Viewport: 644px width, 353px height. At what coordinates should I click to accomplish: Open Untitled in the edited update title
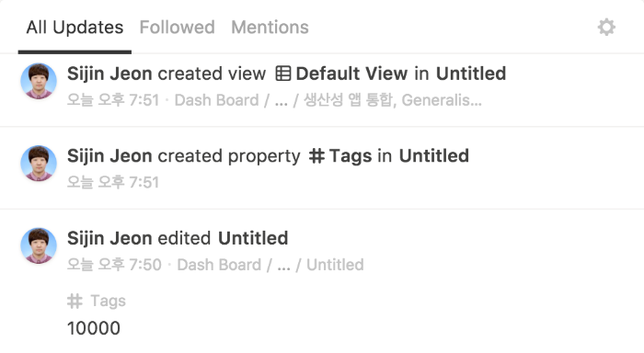[253, 238]
